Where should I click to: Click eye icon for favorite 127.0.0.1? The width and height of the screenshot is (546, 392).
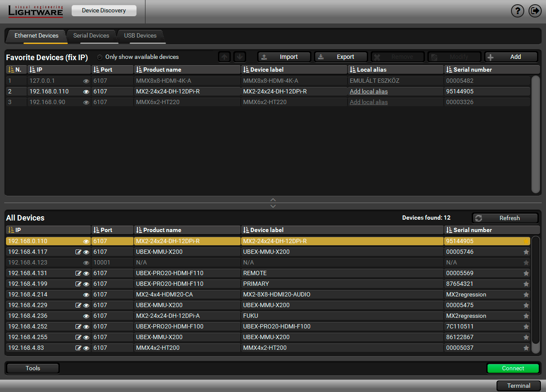point(86,81)
